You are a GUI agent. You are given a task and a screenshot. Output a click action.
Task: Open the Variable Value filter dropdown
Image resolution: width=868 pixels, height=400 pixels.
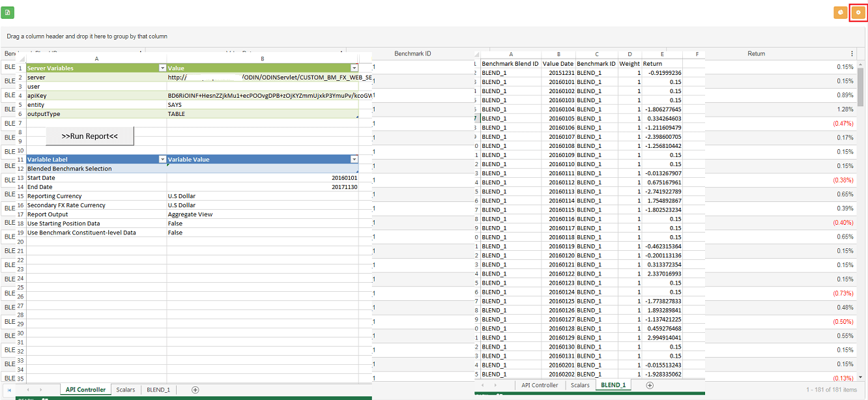click(x=354, y=159)
